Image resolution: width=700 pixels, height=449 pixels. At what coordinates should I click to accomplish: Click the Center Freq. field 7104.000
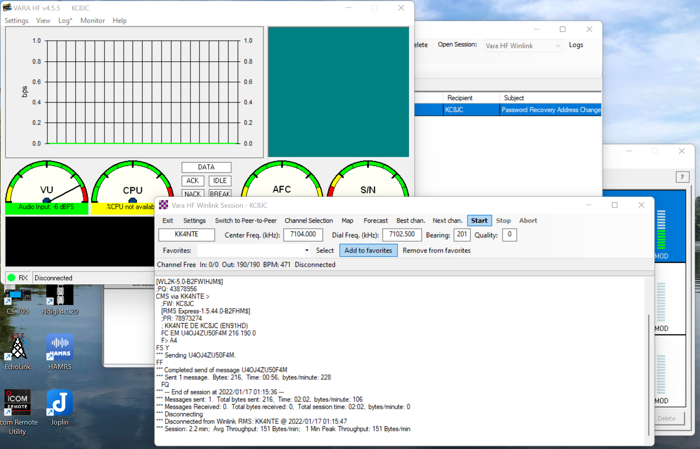(303, 235)
